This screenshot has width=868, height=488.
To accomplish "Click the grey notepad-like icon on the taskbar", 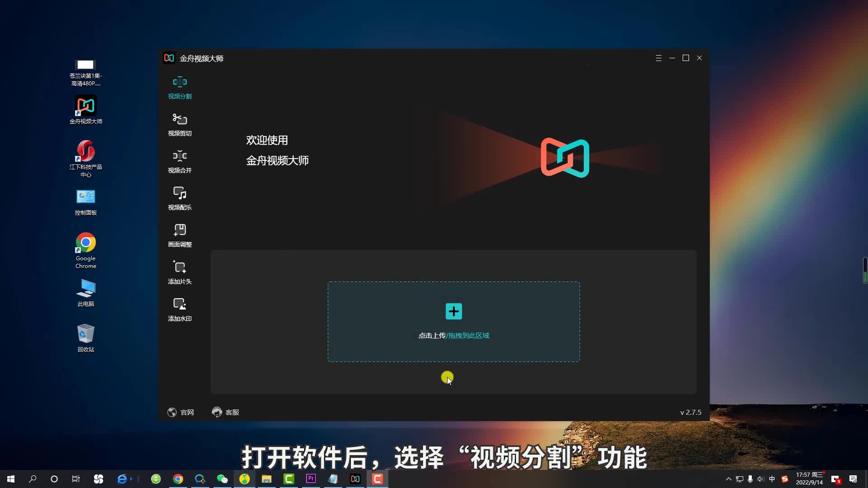I will coord(333,479).
